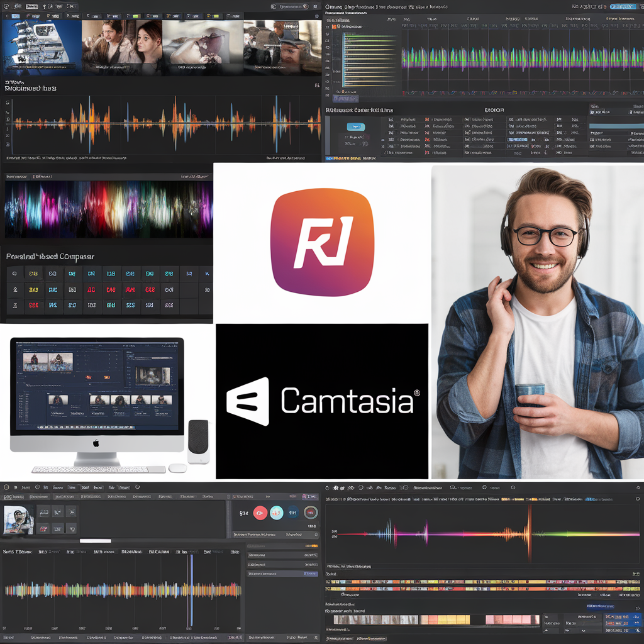Click the grey speaker beside the iMac
The height and width of the screenshot is (644, 644).
[x=198, y=441]
